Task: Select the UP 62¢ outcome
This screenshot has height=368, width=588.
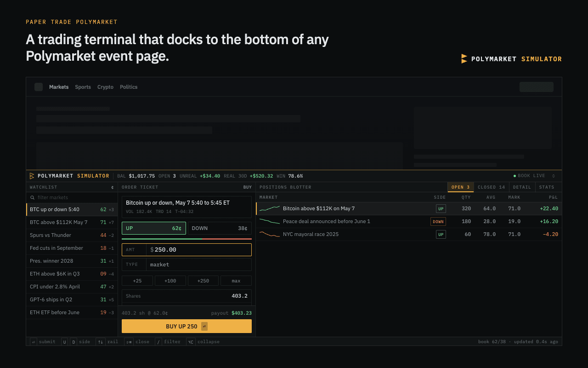Action: pos(154,228)
